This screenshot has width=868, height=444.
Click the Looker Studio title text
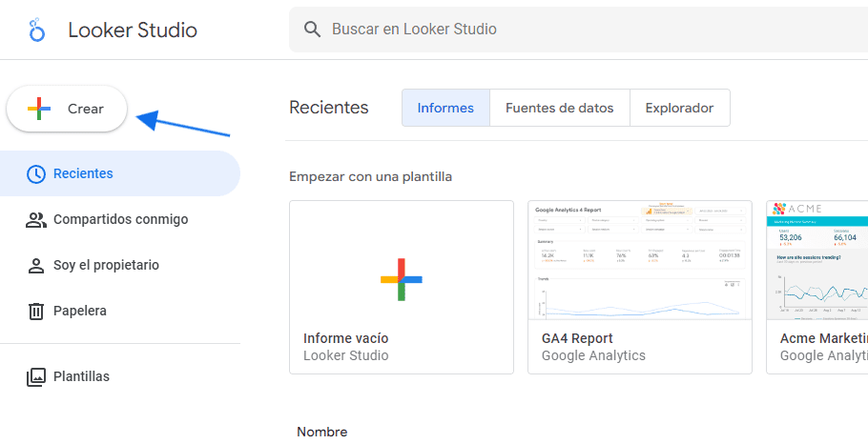(x=133, y=30)
